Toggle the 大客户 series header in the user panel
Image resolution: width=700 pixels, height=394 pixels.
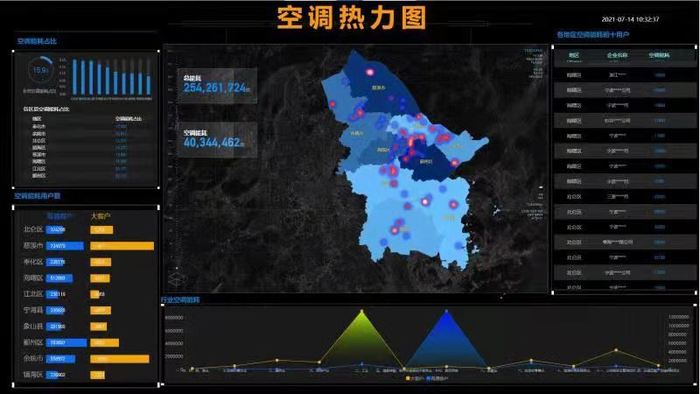pyautogui.click(x=100, y=216)
